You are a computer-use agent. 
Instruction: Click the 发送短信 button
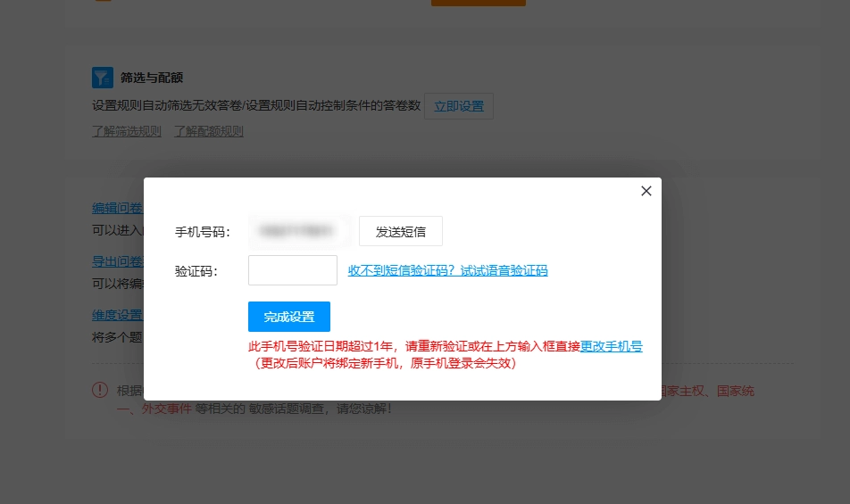tap(401, 231)
